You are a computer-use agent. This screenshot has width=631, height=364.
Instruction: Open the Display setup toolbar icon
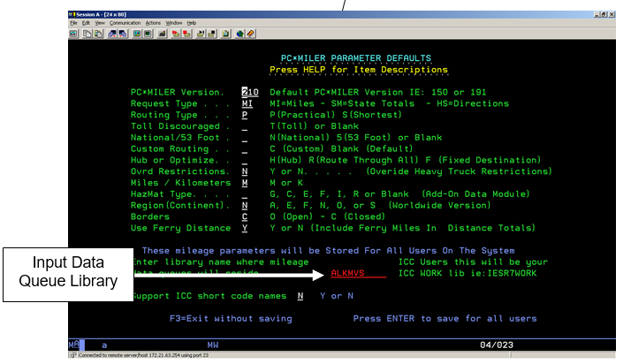137,34
